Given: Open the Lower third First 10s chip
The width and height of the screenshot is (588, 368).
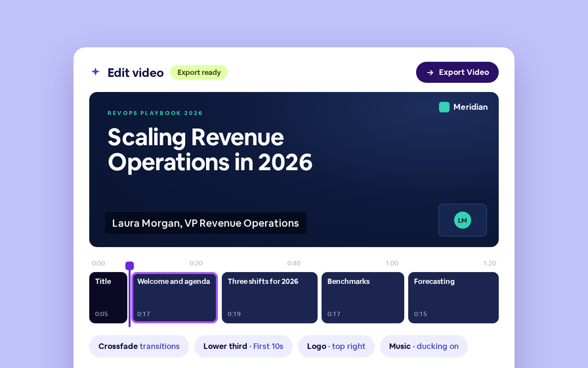Looking at the screenshot, I should tap(243, 346).
